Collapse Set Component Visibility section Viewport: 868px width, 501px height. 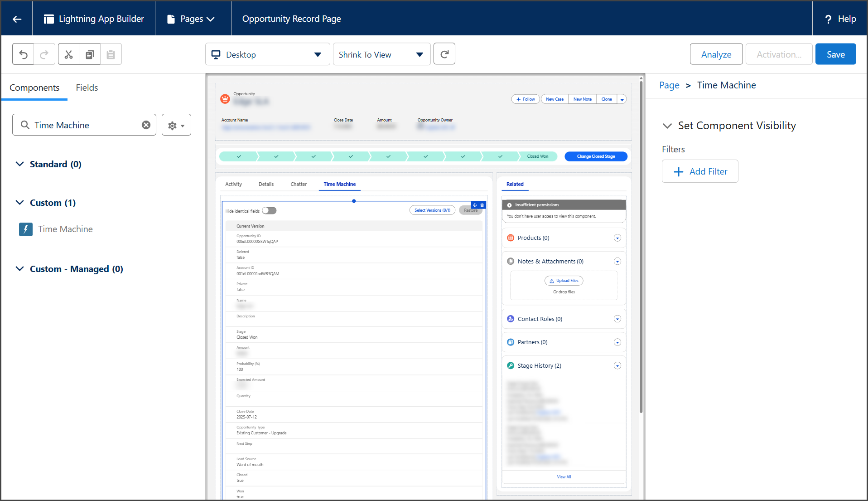pos(667,126)
